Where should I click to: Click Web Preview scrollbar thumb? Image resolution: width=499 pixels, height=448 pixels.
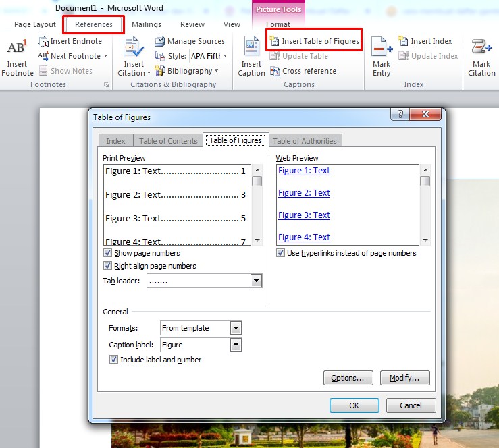(x=425, y=181)
